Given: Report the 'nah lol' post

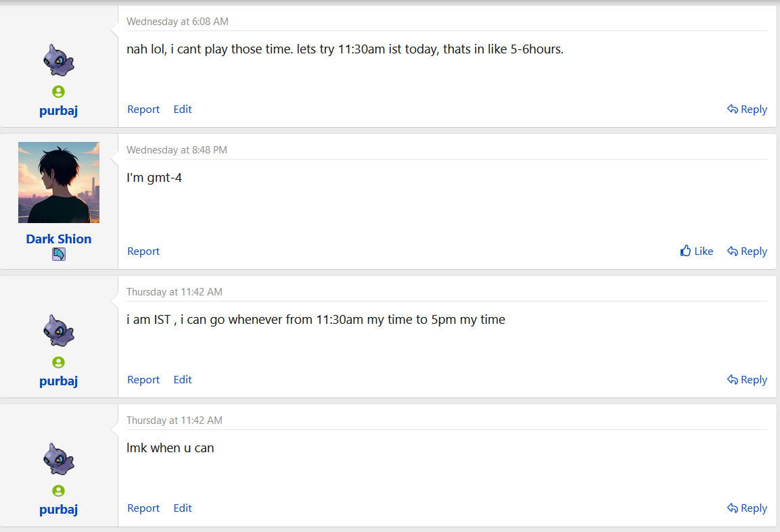Looking at the screenshot, I should click(x=143, y=110).
